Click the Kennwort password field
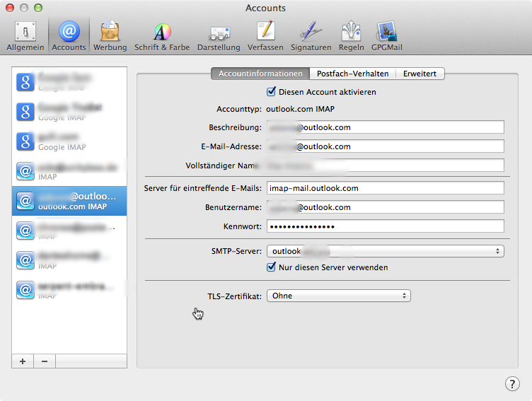 pos(386,226)
